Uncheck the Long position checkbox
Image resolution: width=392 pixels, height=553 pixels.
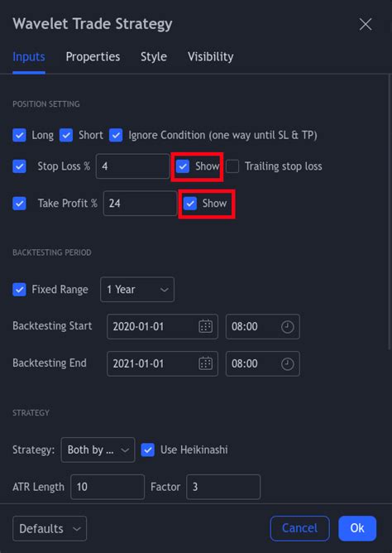19,135
